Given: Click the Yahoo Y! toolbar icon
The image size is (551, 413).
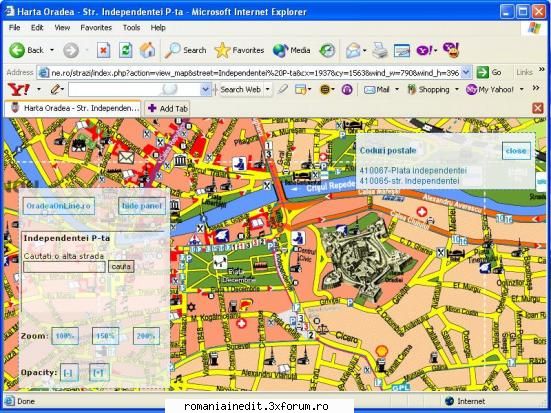Looking at the screenshot, I should tap(424, 50).
